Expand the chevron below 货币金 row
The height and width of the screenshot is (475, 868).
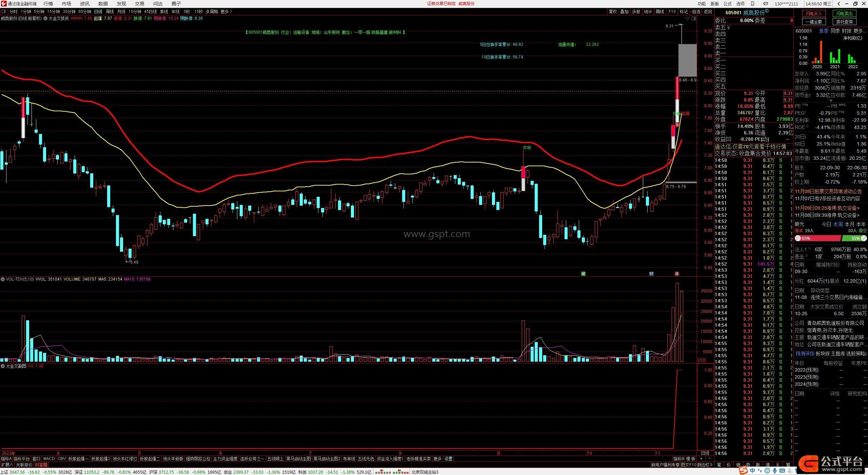click(831, 100)
